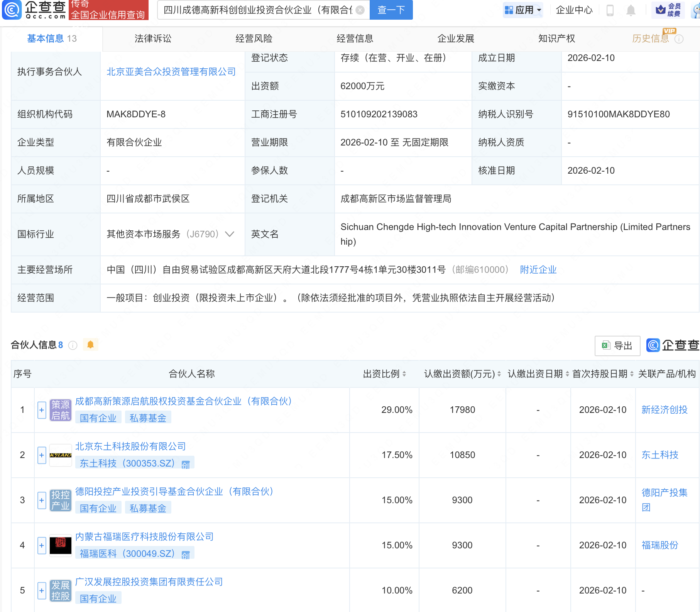Open the 应用 dropdown menu
The height and width of the screenshot is (612, 700).
(x=523, y=10)
